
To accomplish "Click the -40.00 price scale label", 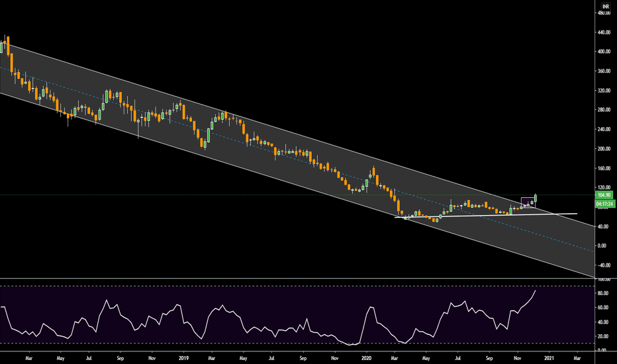I will 604,265.
